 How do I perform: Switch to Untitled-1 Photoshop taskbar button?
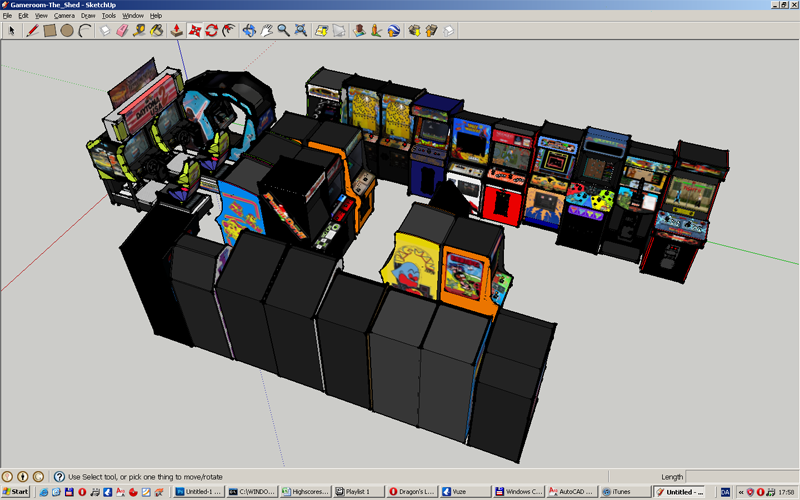[199, 492]
